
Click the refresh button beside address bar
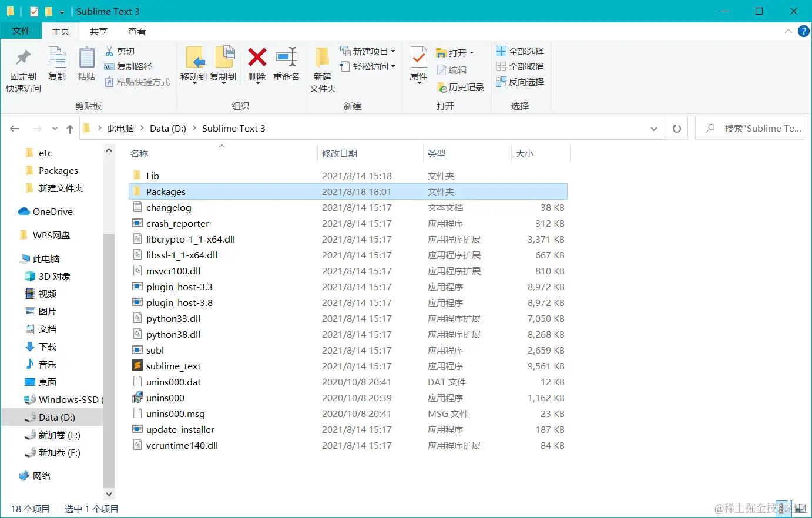click(x=677, y=128)
